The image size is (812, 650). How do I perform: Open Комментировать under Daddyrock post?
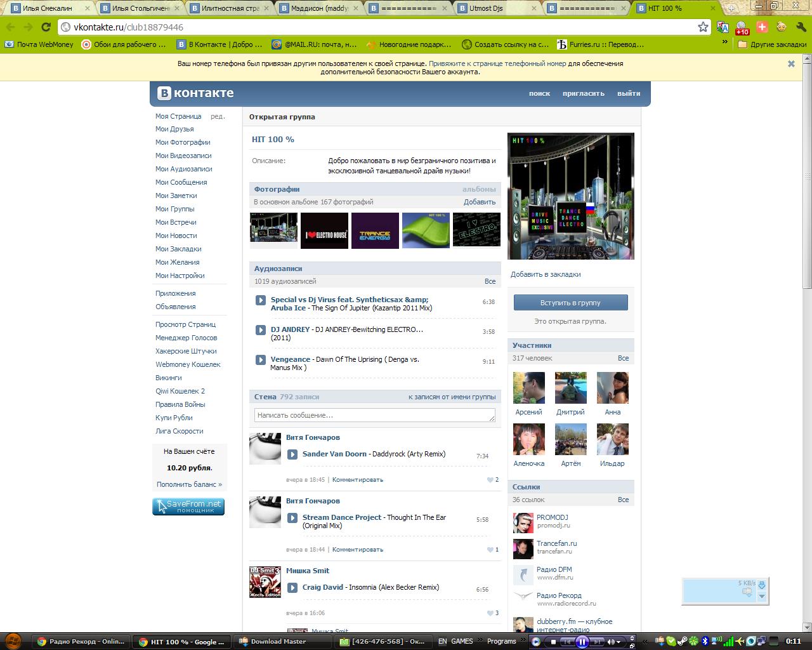coord(358,480)
